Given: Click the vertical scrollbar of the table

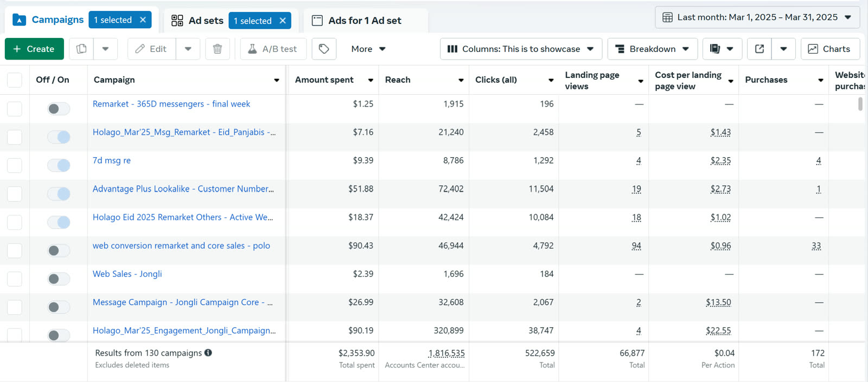Looking at the screenshot, I should [860, 103].
